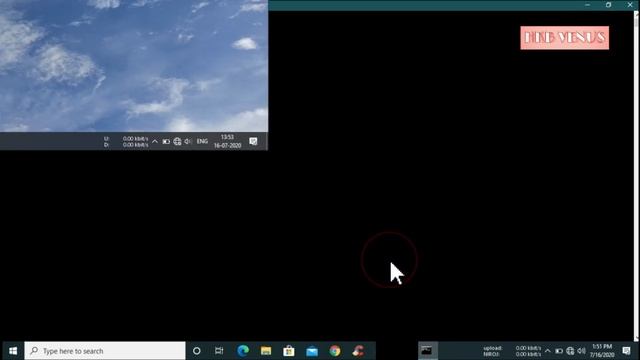The image size is (640, 360).
Task: Close the open window
Action: click(630, 5)
